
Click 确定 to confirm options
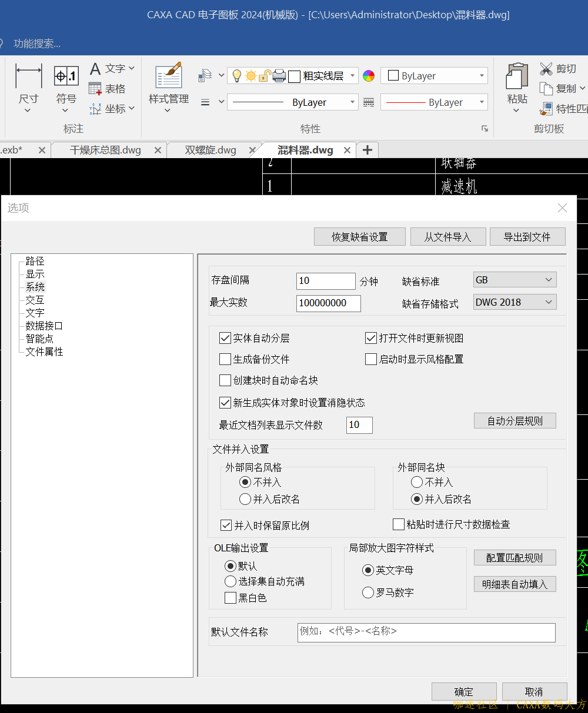coord(463,691)
